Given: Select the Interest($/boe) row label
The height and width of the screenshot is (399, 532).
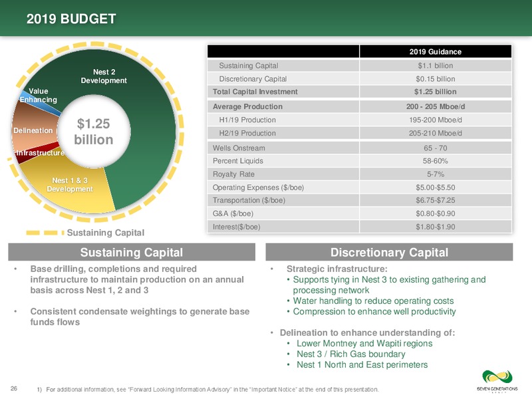Looking at the screenshot, I should tap(236, 227).
